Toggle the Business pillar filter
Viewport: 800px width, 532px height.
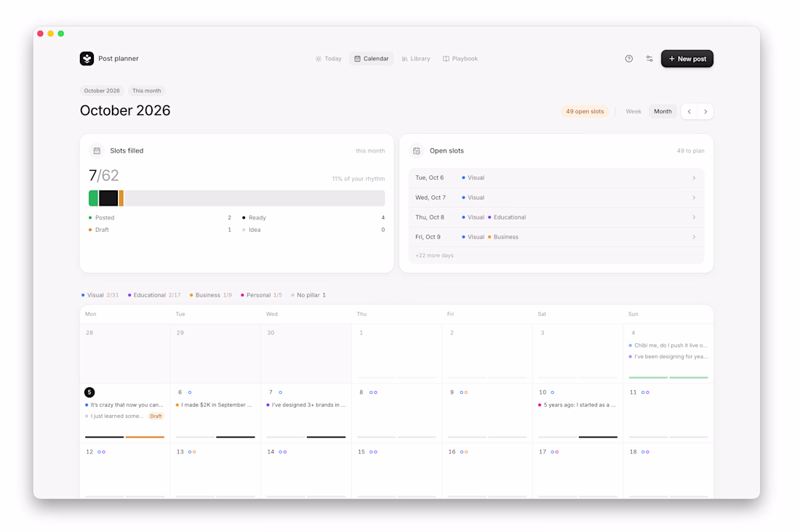(211, 295)
